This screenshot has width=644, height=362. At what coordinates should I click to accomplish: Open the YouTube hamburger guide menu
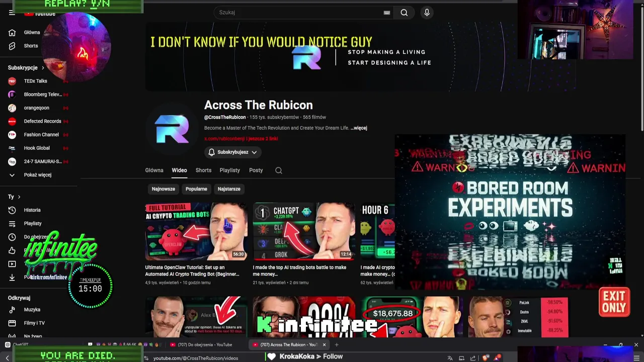[x=12, y=13]
